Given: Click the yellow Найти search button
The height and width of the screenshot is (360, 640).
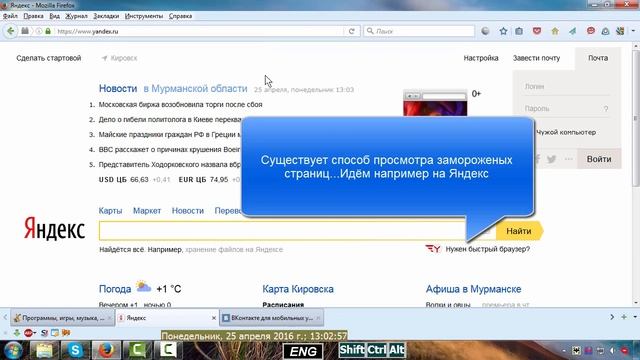Looking at the screenshot, I should click(x=519, y=231).
